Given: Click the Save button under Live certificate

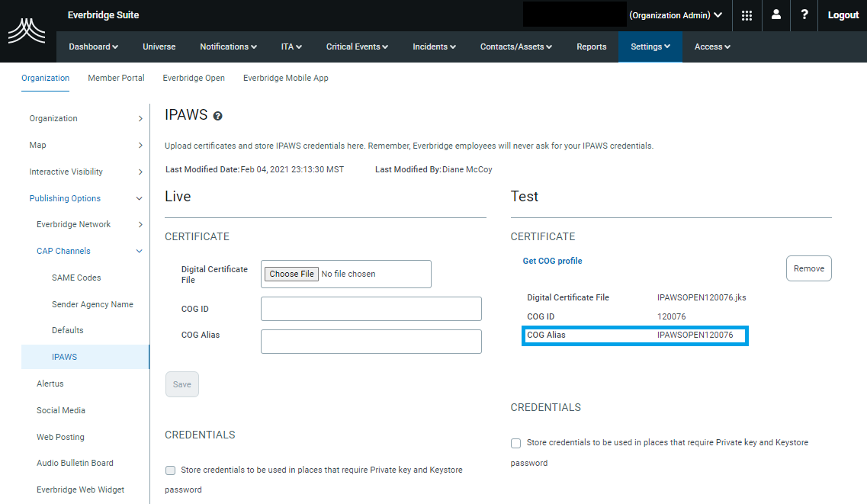Looking at the screenshot, I should (x=182, y=384).
